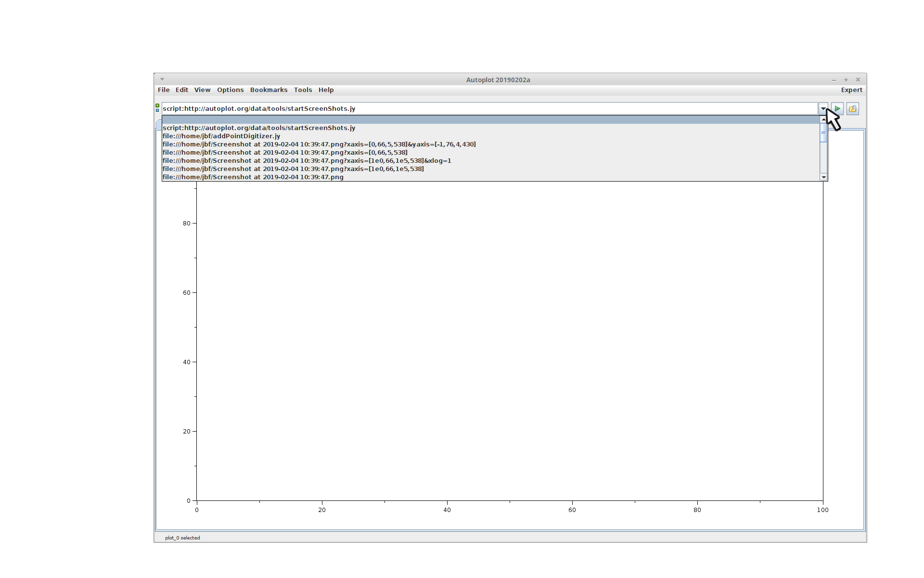Image resolution: width=924 pixels, height=578 pixels.
Task: Open the Tools menu
Action: (303, 90)
